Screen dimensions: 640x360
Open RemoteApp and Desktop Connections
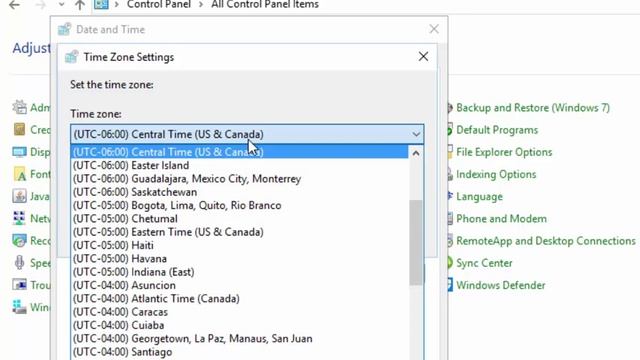click(546, 241)
